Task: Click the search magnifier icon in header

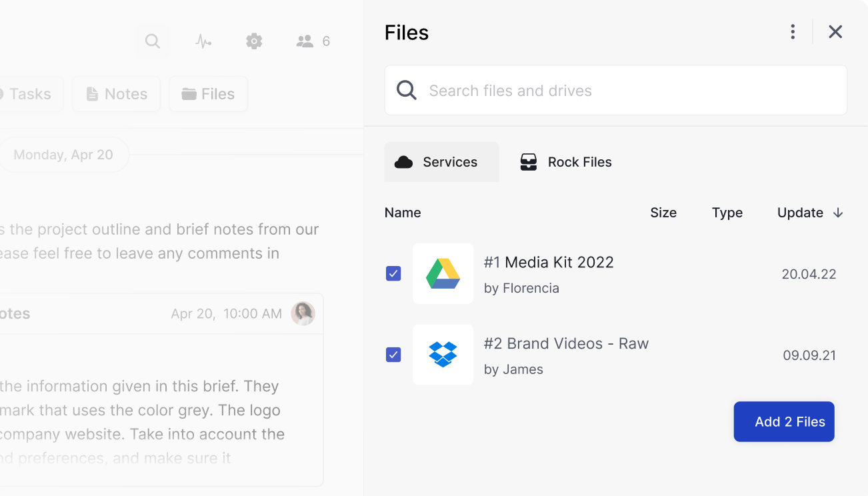Action: [x=153, y=41]
